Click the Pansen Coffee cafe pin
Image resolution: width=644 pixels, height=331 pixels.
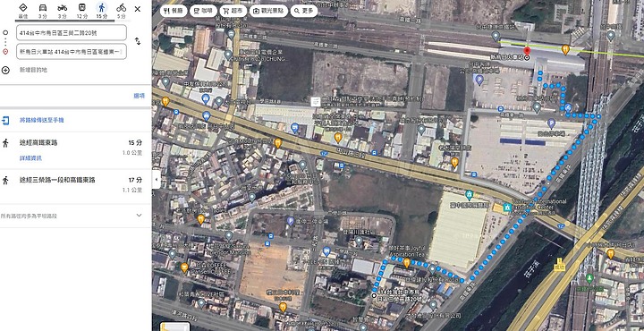click(x=184, y=267)
